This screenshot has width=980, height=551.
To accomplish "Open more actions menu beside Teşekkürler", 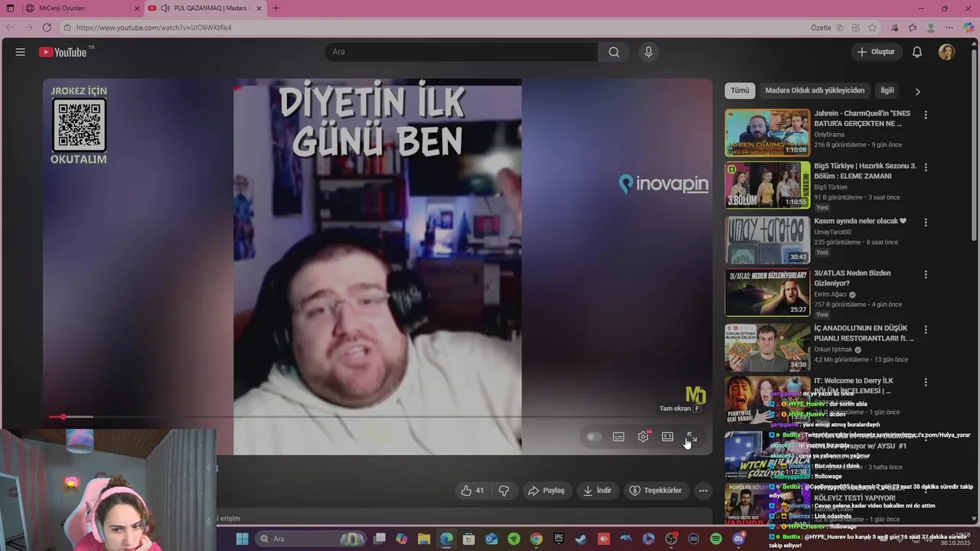I will pos(703,491).
